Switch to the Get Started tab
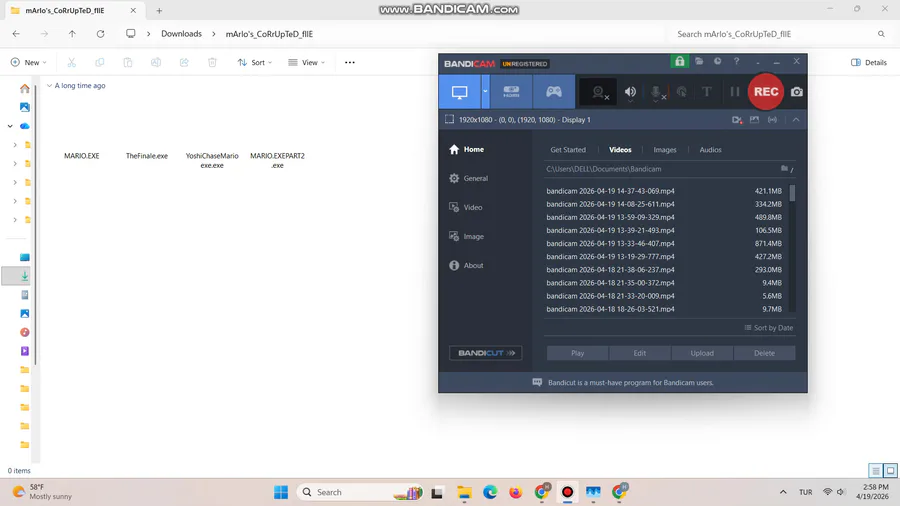 568,150
